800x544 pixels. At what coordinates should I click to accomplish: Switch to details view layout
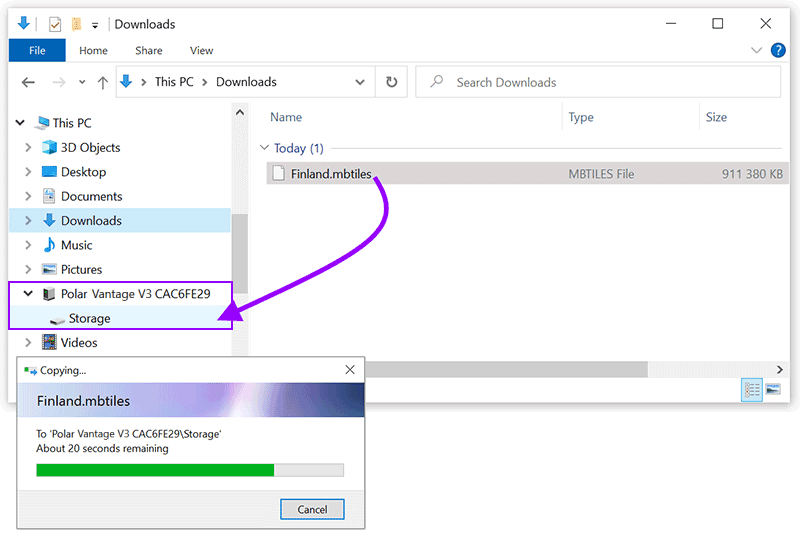click(x=752, y=390)
